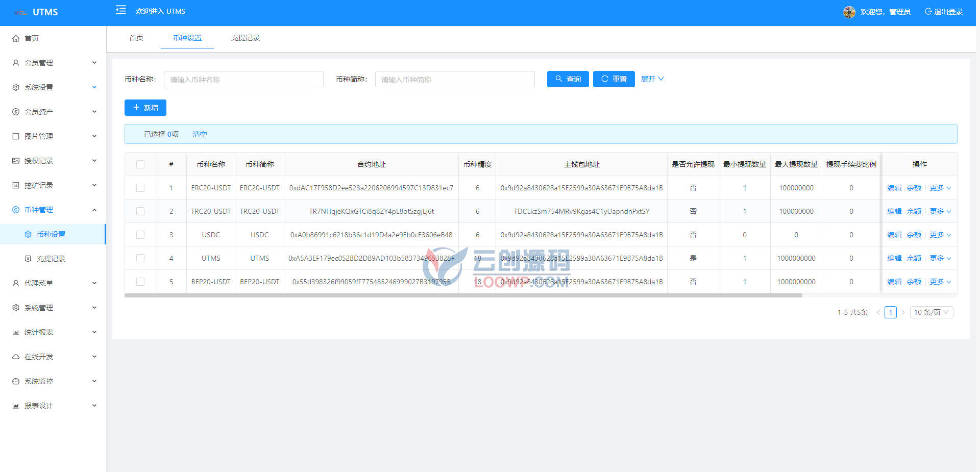Image resolution: width=980 pixels, height=472 pixels.
Task: Click the picture icon beside 授权记录
Action: coord(16,161)
